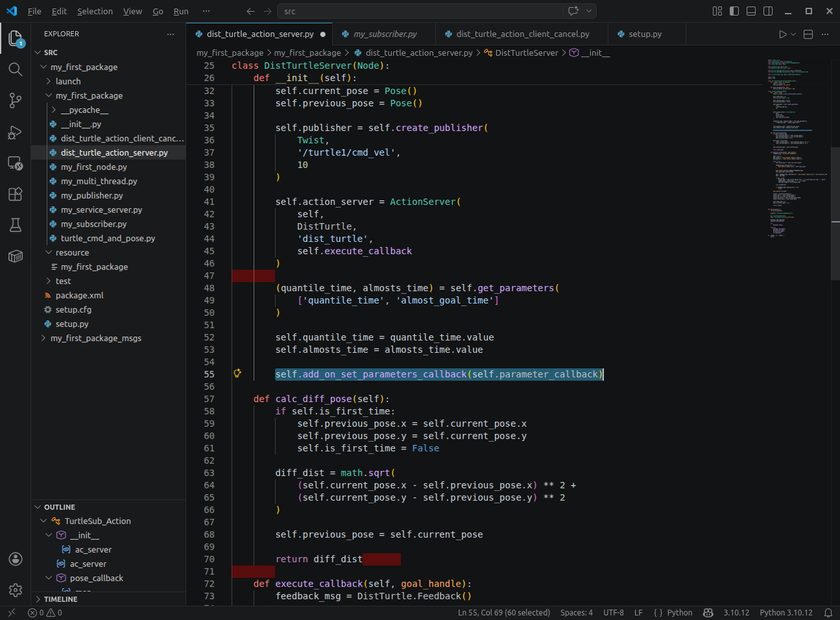This screenshot has width=840, height=620.
Task: Toggle Primary Side Bar visibility
Action: (734, 11)
